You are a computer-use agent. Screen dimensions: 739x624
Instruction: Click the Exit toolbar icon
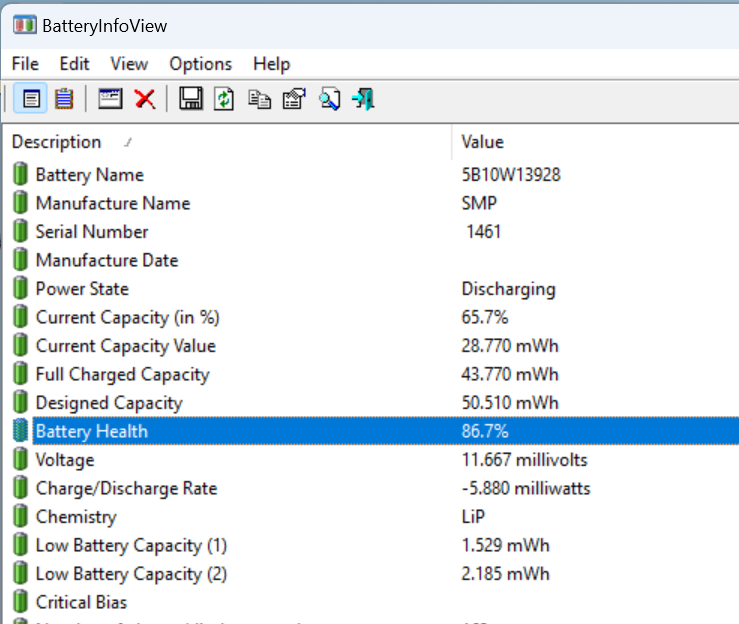[363, 99]
